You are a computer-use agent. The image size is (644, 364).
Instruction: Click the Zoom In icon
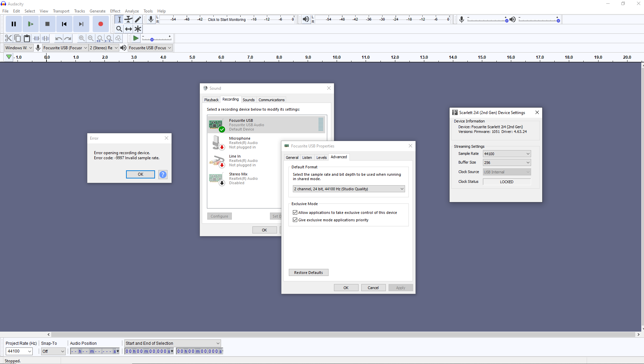[82, 38]
